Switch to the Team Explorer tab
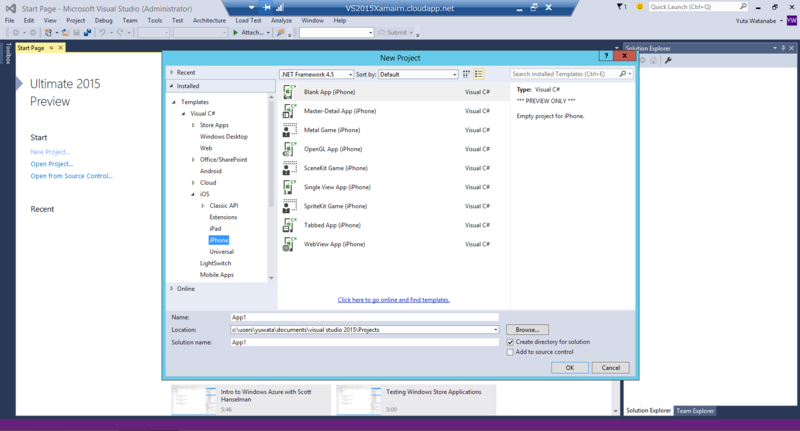Image resolution: width=800 pixels, height=431 pixels. click(695, 411)
